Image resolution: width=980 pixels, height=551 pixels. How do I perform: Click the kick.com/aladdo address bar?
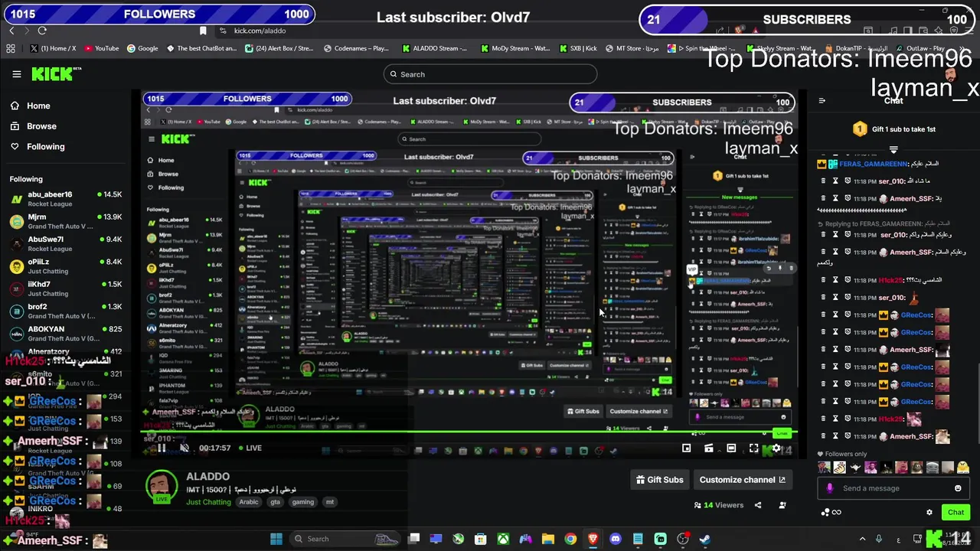(260, 31)
